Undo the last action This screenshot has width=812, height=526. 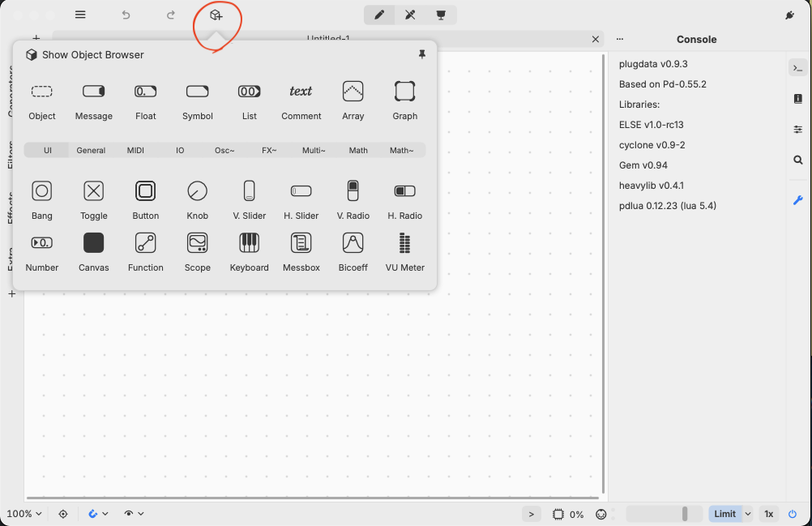(x=126, y=15)
